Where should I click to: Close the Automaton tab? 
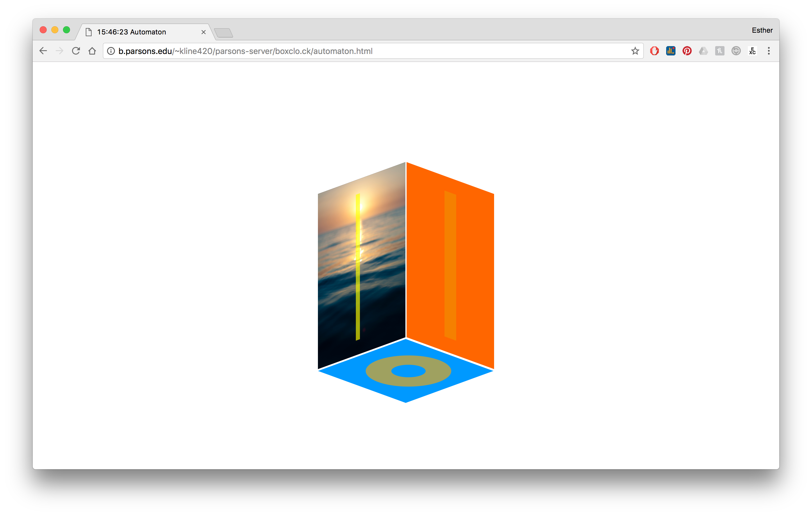[x=203, y=32]
